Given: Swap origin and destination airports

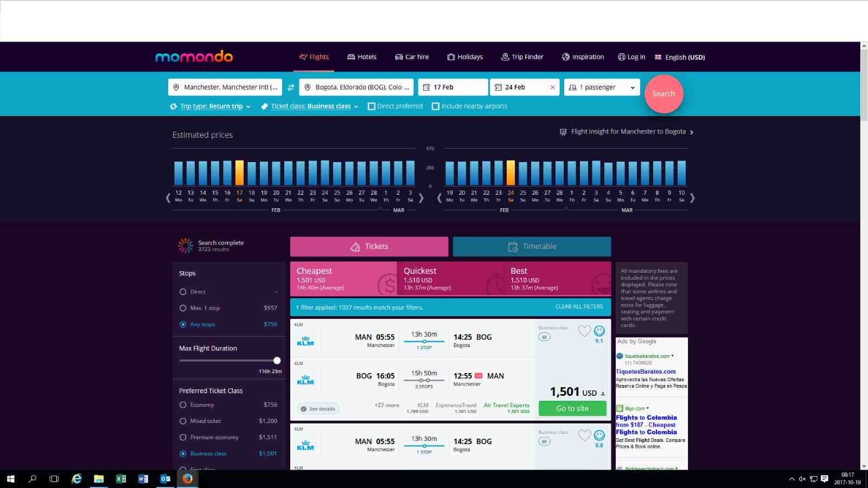Looking at the screenshot, I should pos(291,87).
